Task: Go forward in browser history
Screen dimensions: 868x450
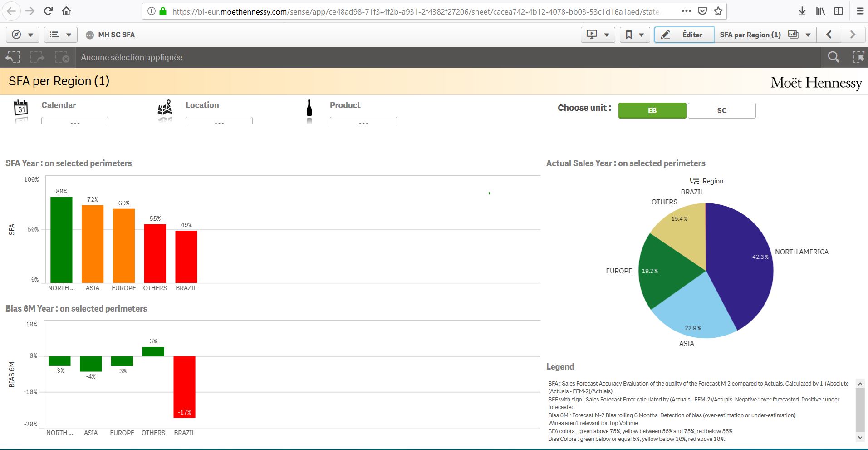Action: tap(30, 11)
